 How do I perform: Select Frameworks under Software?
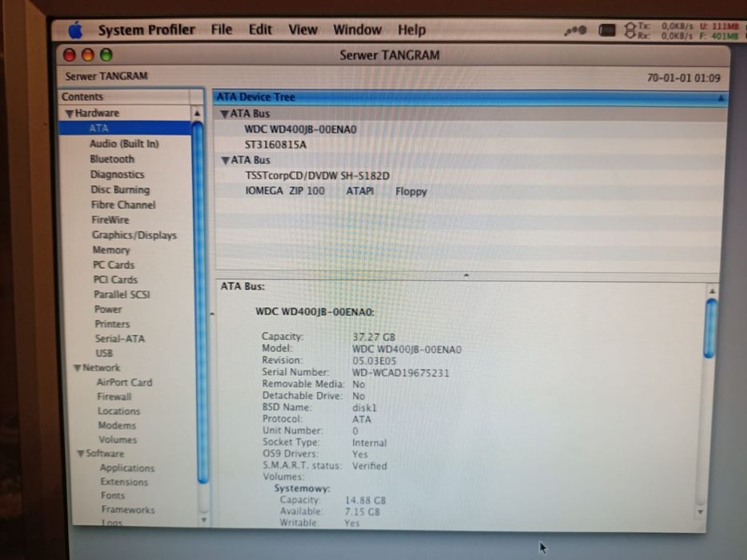click(128, 510)
